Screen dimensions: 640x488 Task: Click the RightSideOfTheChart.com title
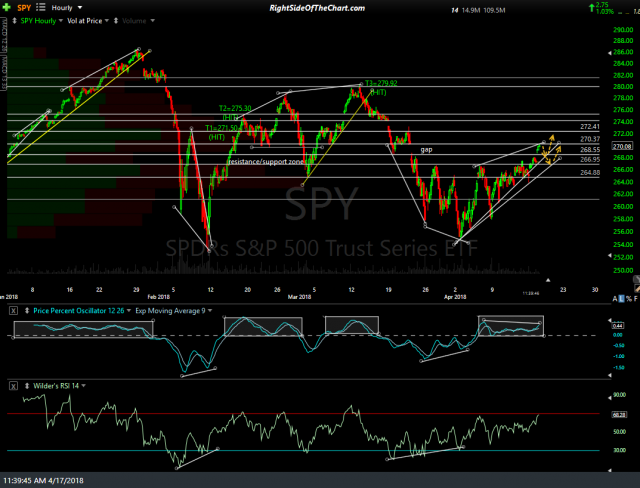pyautogui.click(x=317, y=8)
